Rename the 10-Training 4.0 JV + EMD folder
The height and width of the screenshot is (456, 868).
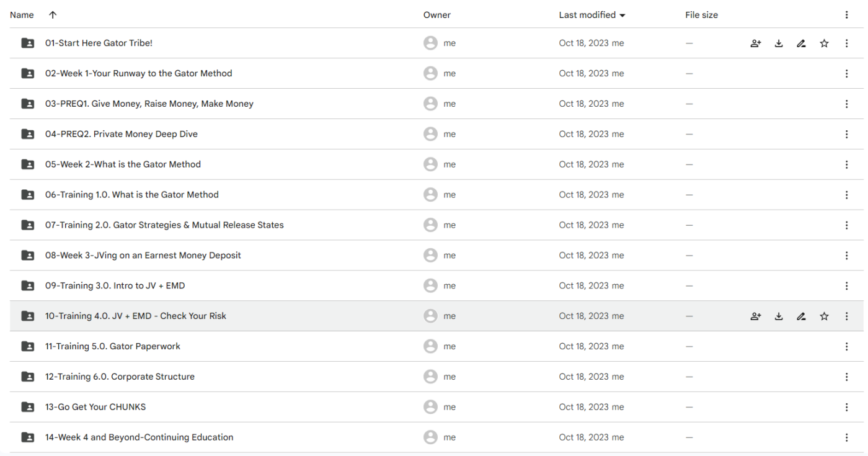(801, 316)
